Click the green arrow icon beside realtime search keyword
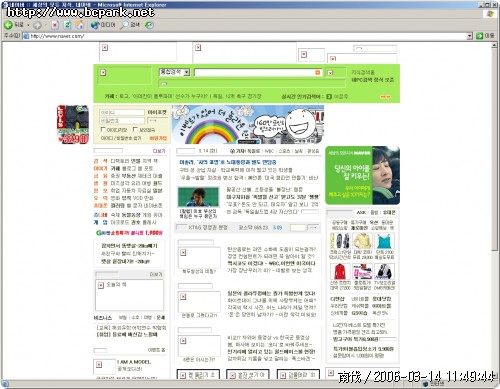Screen dimensions: 500x389 329,96
